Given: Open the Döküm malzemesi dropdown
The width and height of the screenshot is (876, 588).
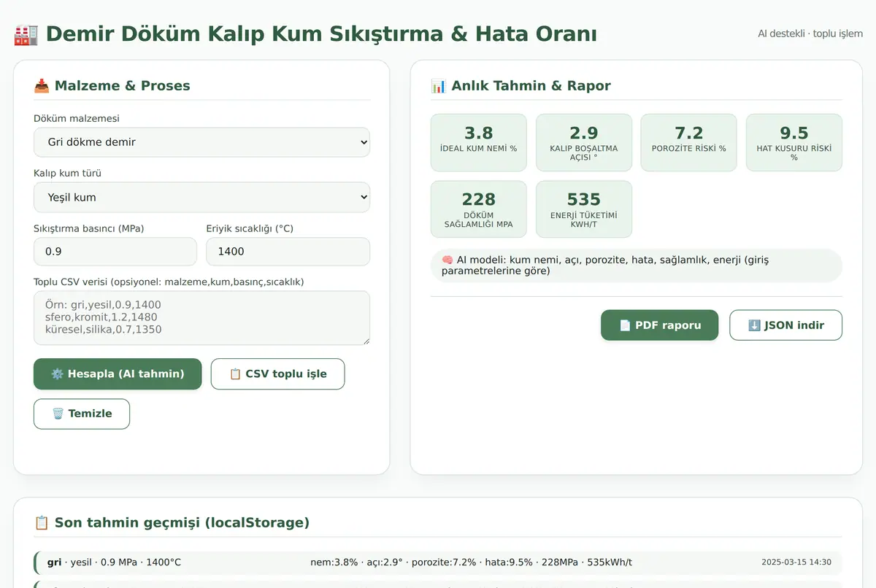Looking at the screenshot, I should coord(201,142).
